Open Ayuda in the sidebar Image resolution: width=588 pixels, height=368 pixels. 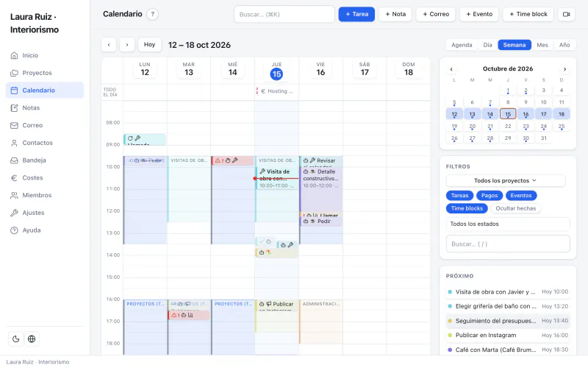[45, 230]
